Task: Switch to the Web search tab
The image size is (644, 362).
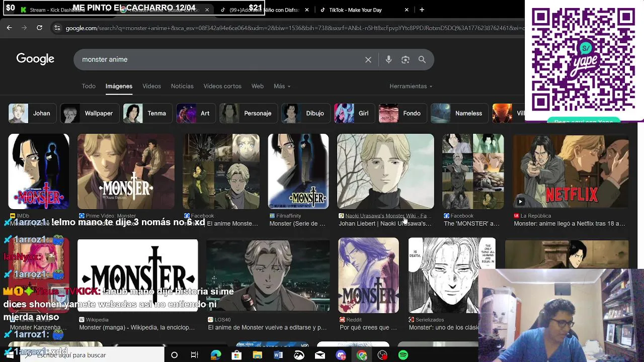Action: tap(257, 86)
